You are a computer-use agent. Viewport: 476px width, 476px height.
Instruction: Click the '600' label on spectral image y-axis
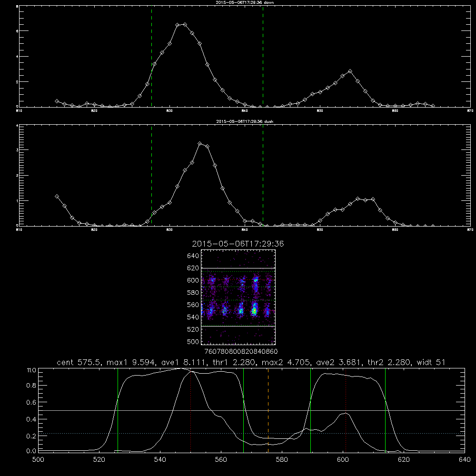point(193,280)
